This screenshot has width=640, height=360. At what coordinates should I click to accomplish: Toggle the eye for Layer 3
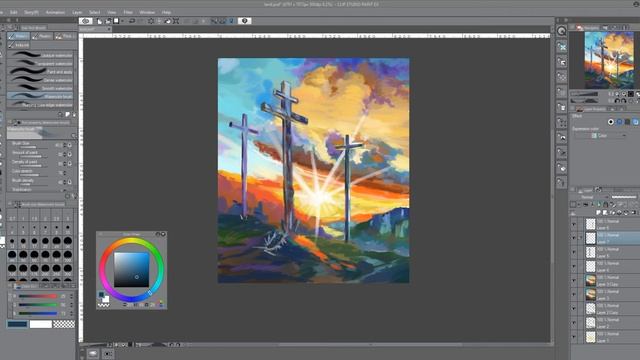(x=574, y=295)
